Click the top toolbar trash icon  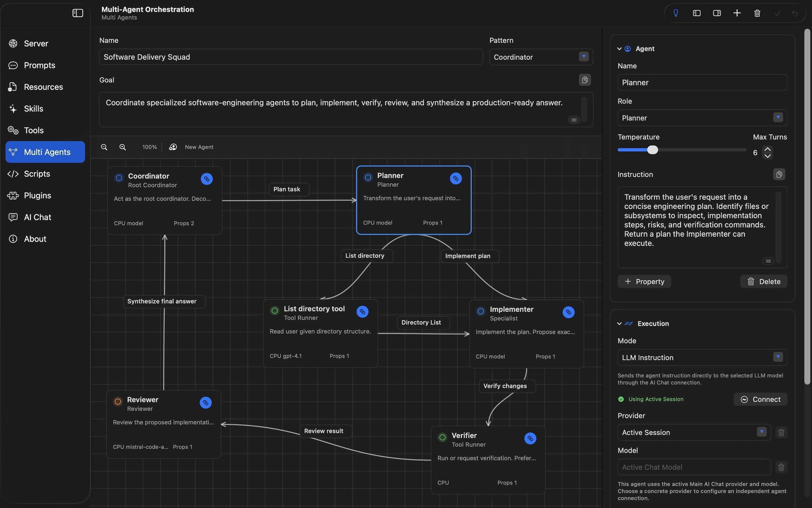pos(757,13)
